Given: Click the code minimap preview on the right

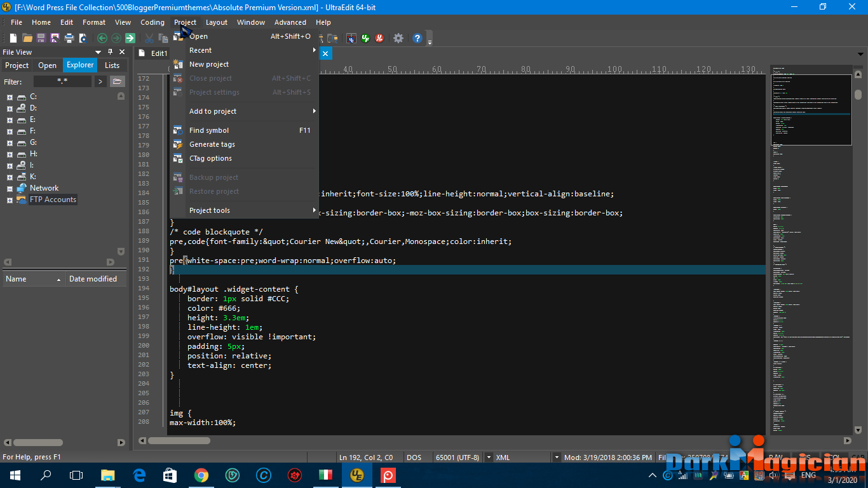Looking at the screenshot, I should [811, 110].
